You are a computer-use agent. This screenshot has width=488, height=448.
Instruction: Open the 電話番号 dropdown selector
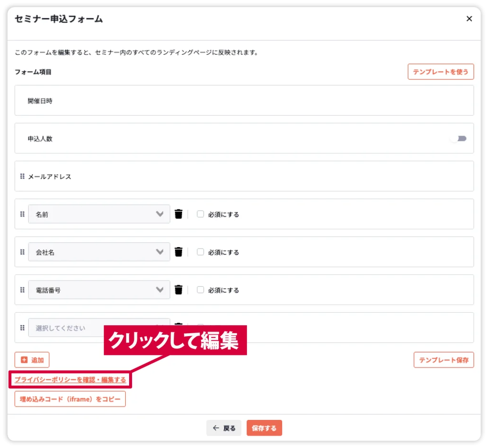pos(99,289)
